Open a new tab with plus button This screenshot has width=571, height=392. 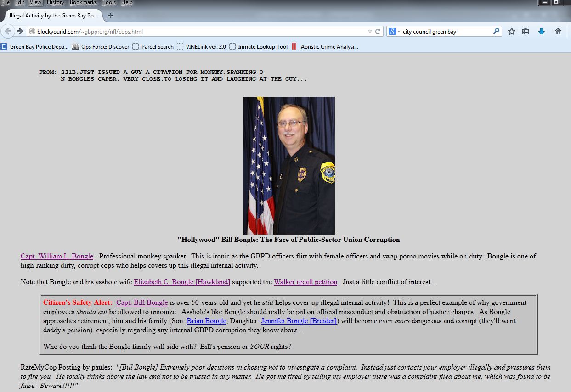(x=110, y=16)
